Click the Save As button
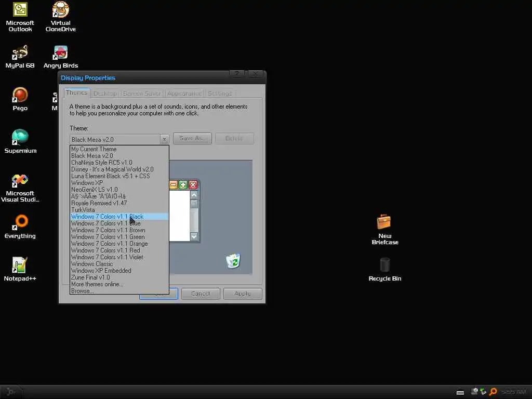Viewport: 532px width, 399px height. point(192,138)
